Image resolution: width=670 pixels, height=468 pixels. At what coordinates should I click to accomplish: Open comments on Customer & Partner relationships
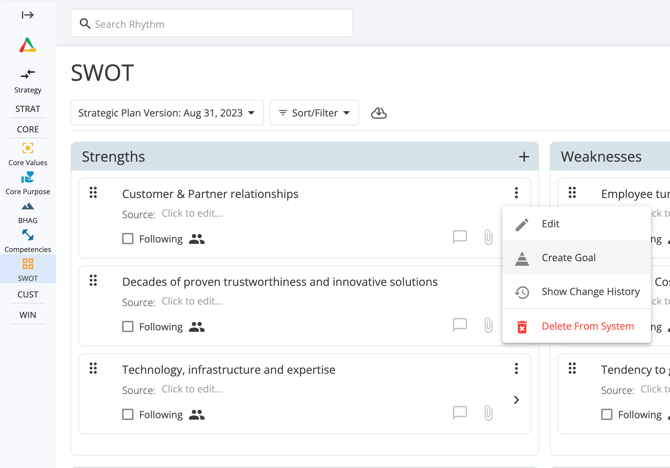point(460,237)
